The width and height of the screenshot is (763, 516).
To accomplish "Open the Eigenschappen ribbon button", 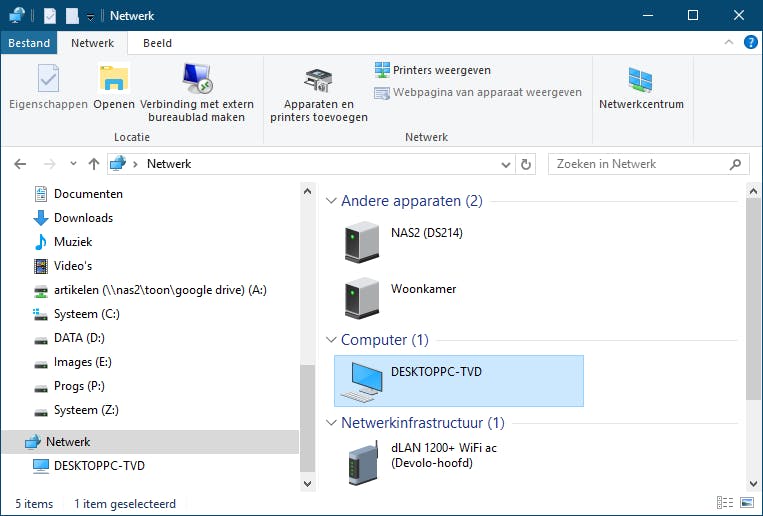I will [48, 87].
